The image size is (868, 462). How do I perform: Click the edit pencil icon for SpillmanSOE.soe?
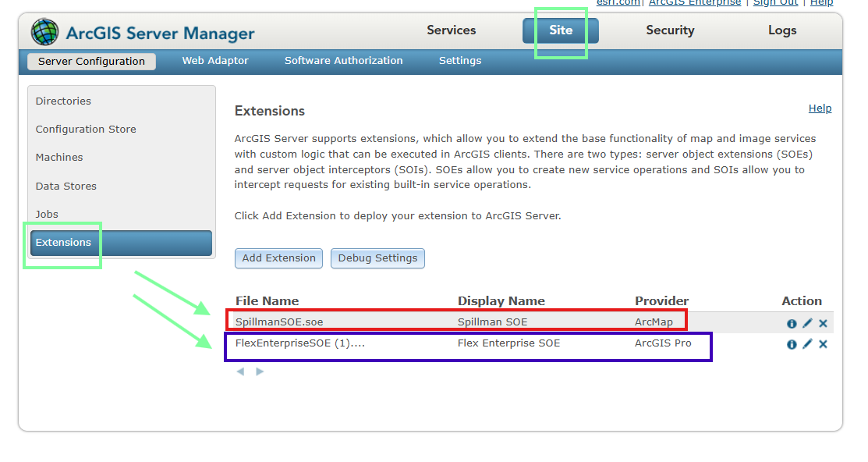click(807, 323)
